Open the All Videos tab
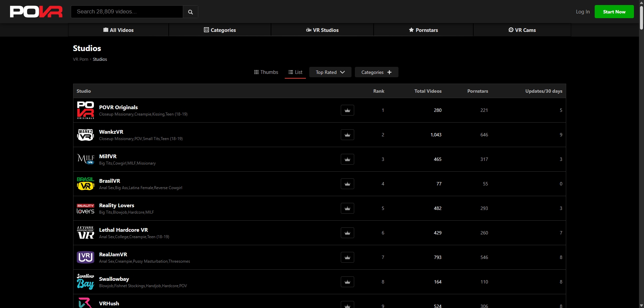This screenshot has height=308, width=644. click(x=118, y=30)
